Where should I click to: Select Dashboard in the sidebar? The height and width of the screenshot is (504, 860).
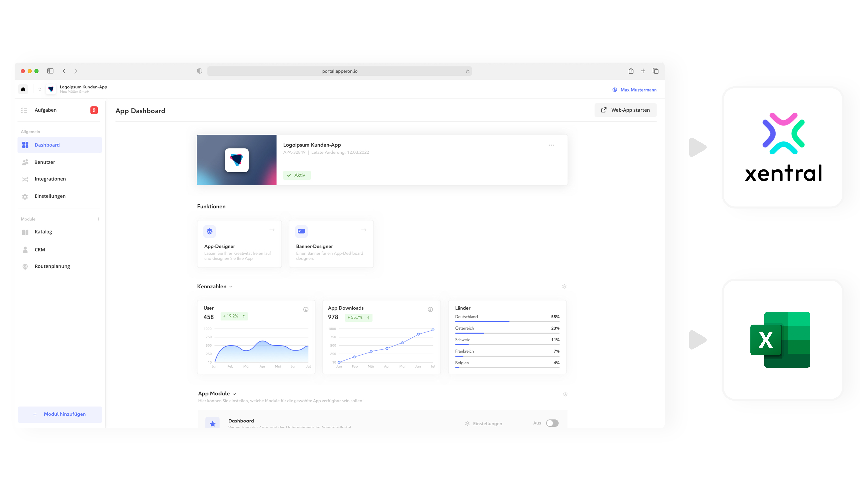[x=60, y=145]
